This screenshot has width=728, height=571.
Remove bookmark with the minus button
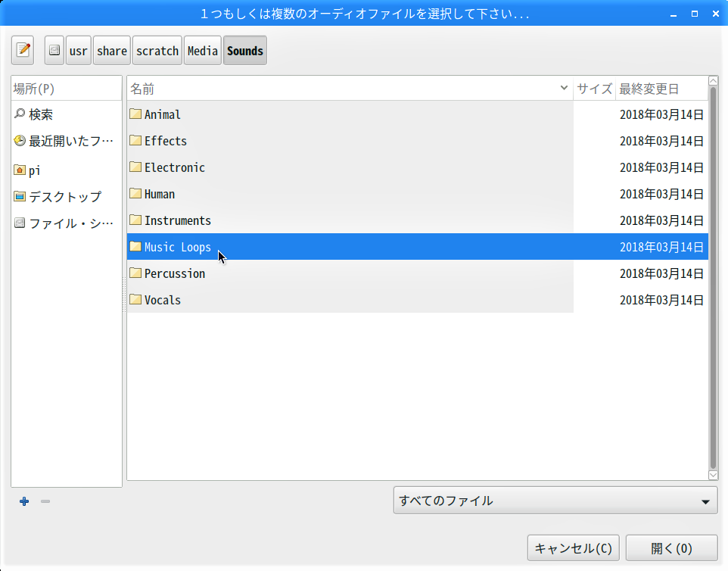[45, 501]
